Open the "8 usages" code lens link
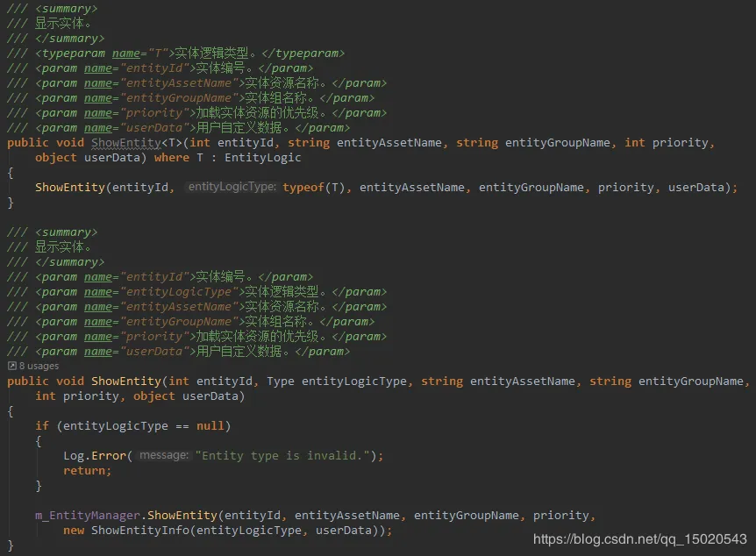Screen dimensions: 756x556 pyautogui.click(x=39, y=366)
